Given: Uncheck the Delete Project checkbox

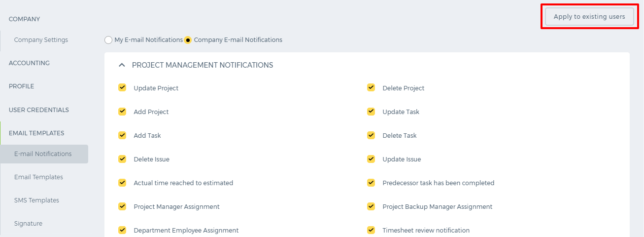Looking at the screenshot, I should point(371,88).
